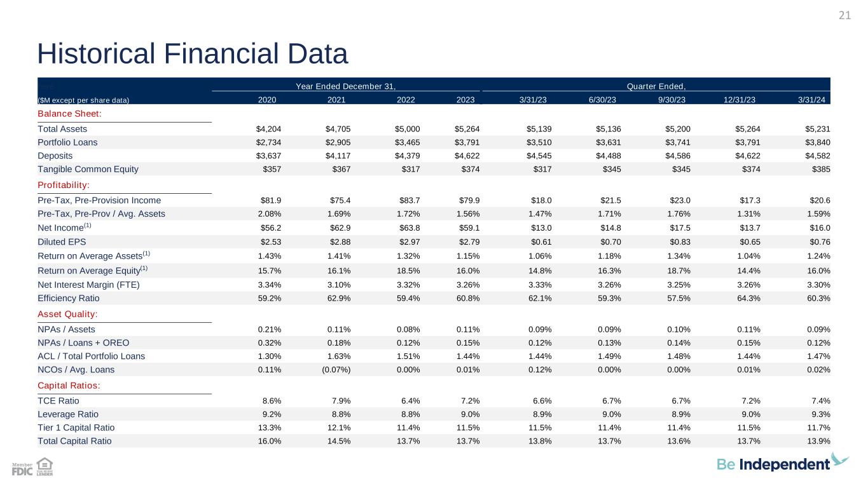This screenshot has width=868, height=488.
Task: Click the Profitability section heading
Action: pos(64,184)
